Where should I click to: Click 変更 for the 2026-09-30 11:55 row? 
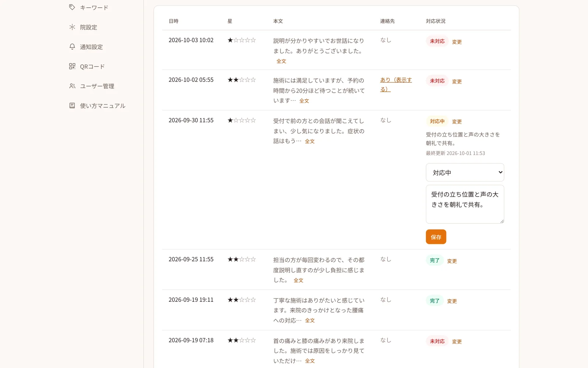point(457,122)
